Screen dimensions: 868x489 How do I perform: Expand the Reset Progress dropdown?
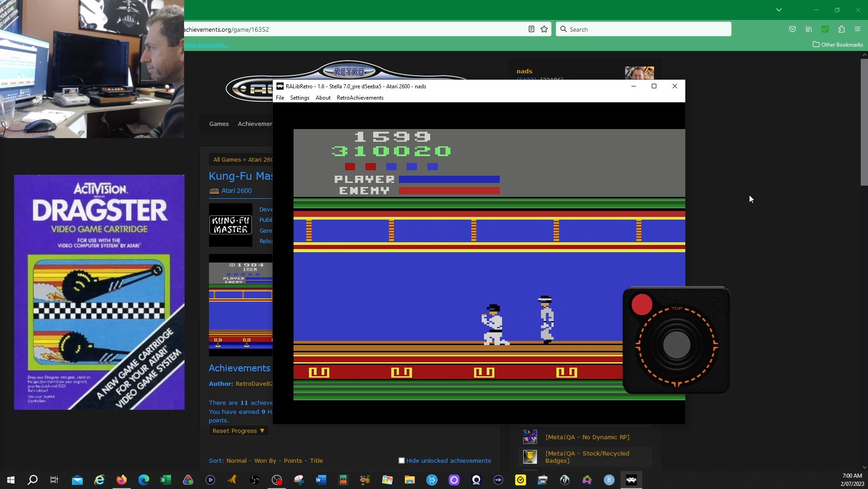238,431
